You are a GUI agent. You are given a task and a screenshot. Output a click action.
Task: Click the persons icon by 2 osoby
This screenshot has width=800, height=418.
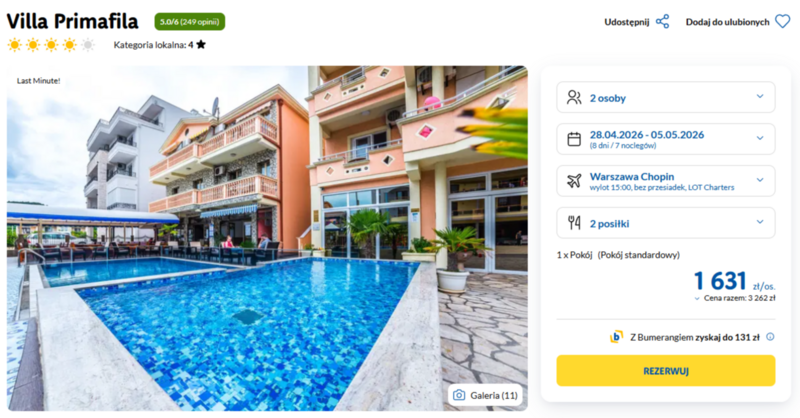(574, 97)
